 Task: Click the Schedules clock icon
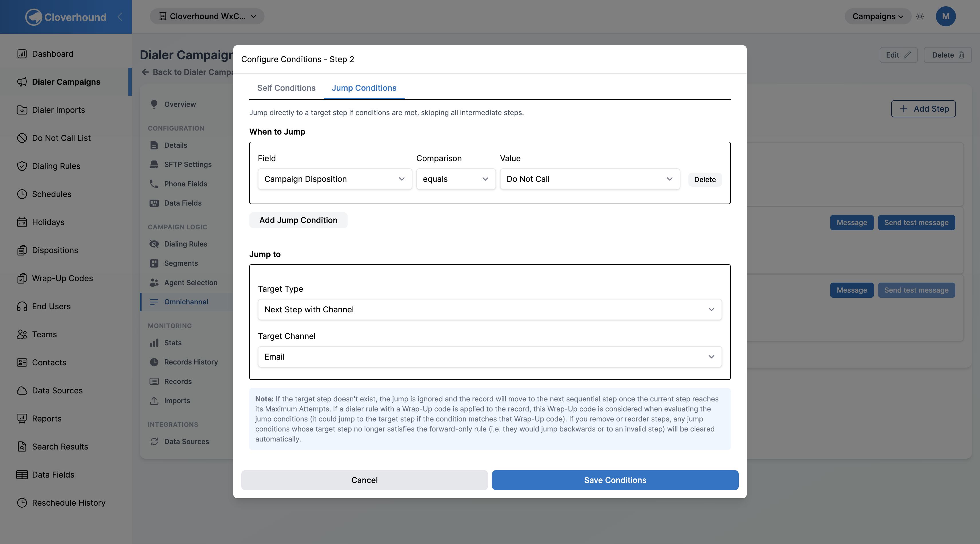[22, 194]
